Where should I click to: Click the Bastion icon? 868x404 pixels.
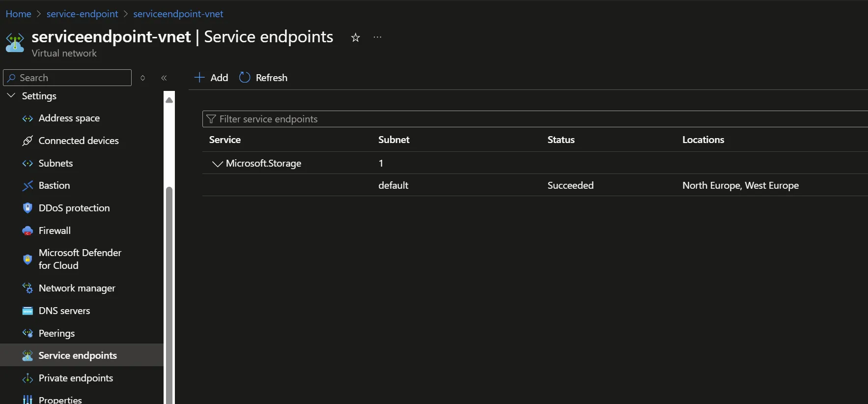(28, 186)
